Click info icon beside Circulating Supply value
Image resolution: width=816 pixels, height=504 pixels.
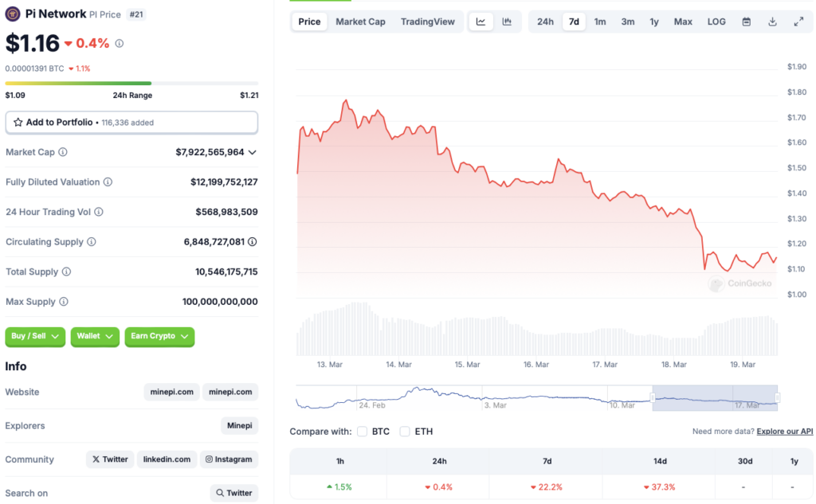pos(252,242)
